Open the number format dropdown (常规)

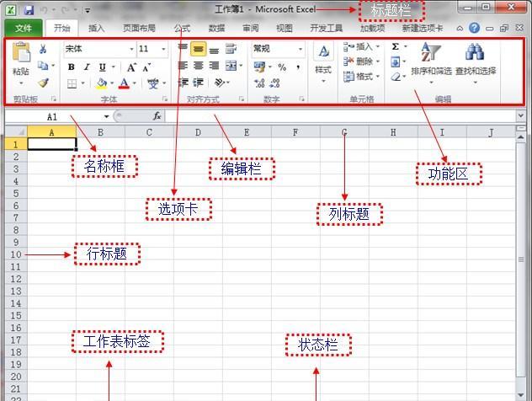pyautogui.click(x=300, y=50)
